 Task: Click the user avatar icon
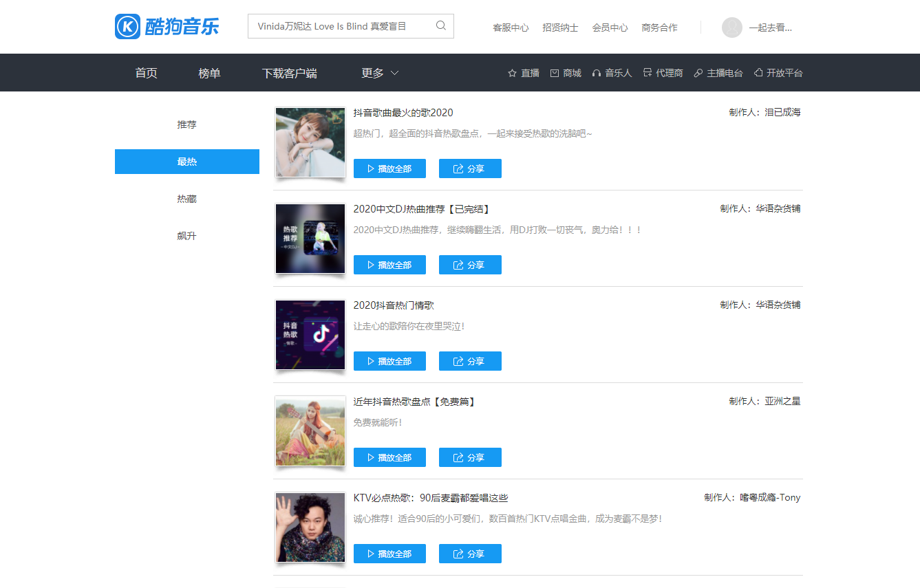pos(731,28)
